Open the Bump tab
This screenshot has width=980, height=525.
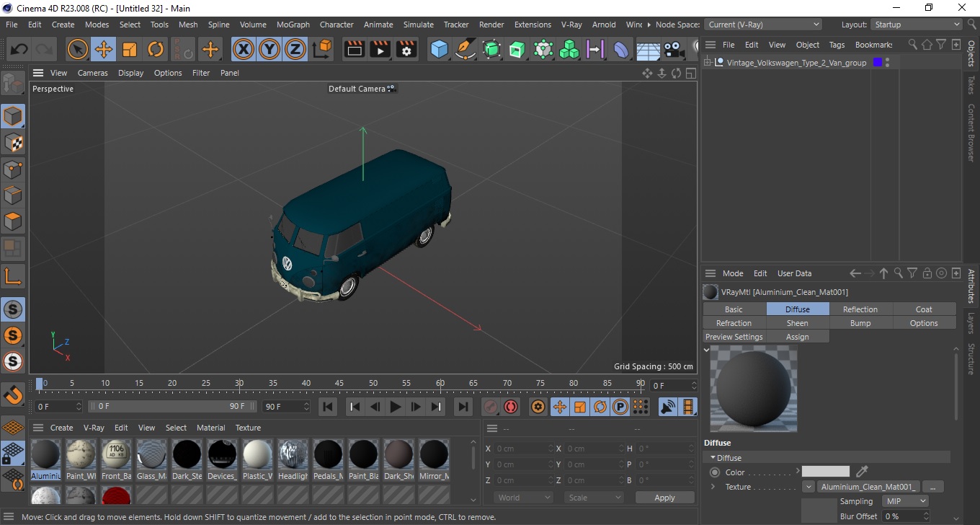860,323
